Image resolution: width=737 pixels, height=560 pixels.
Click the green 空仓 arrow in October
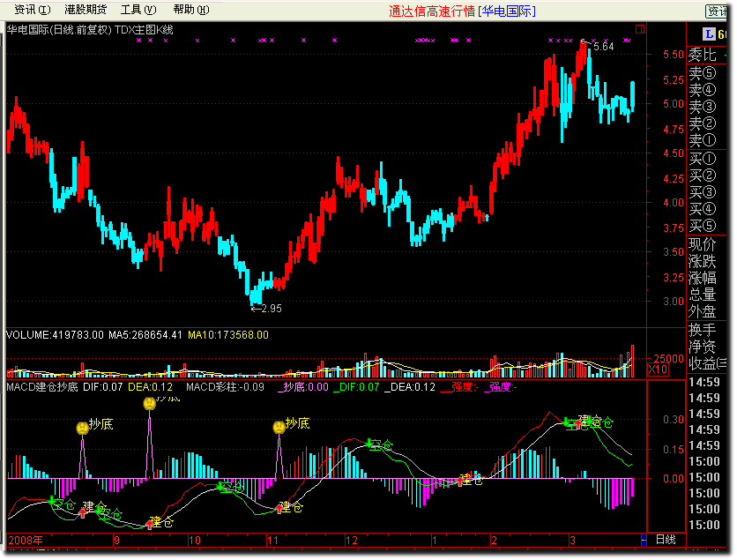pyautogui.click(x=220, y=486)
